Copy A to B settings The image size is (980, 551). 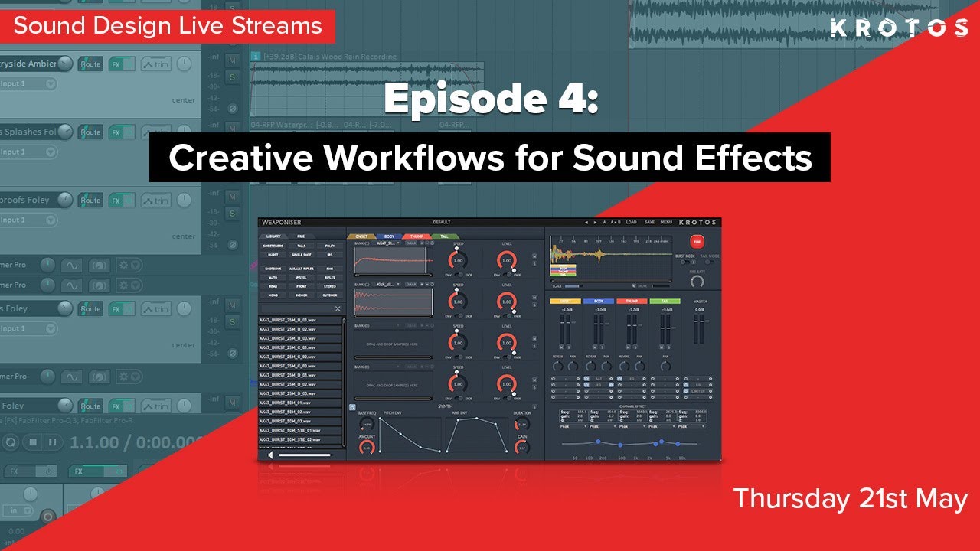616,222
